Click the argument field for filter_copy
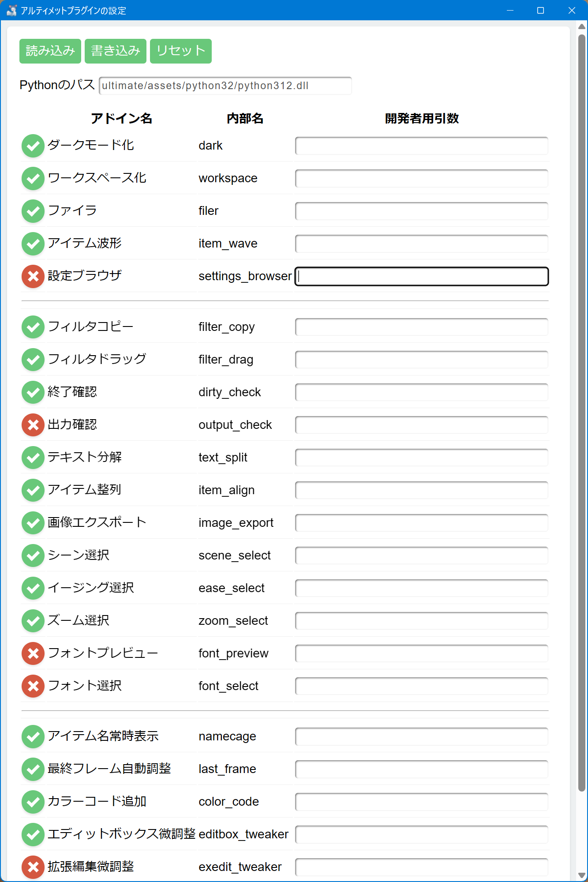 422,327
